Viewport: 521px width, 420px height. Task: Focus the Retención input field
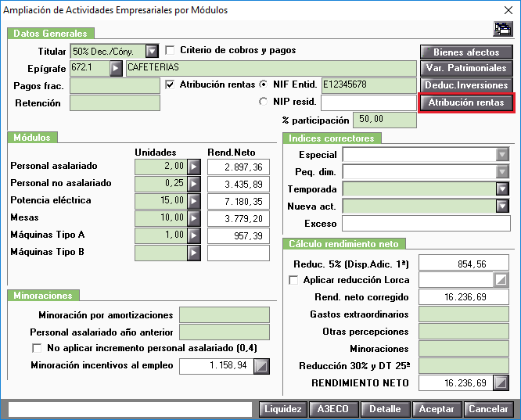(x=115, y=103)
